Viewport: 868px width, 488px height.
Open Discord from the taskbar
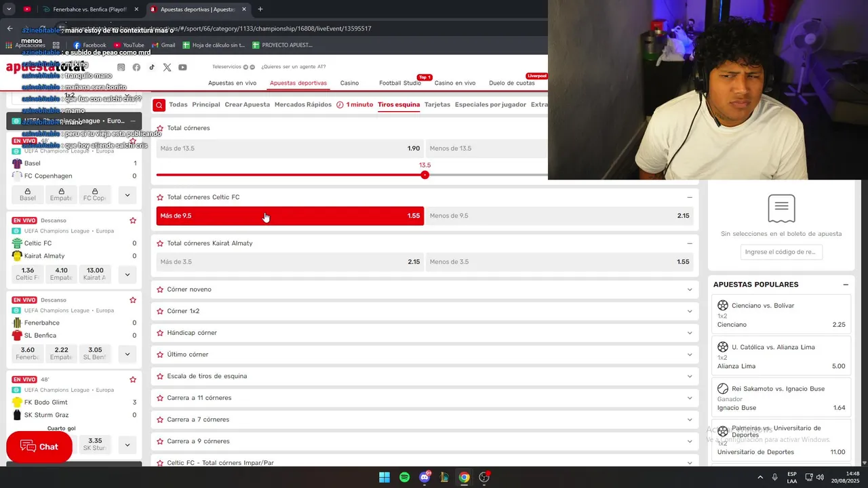[425, 477]
